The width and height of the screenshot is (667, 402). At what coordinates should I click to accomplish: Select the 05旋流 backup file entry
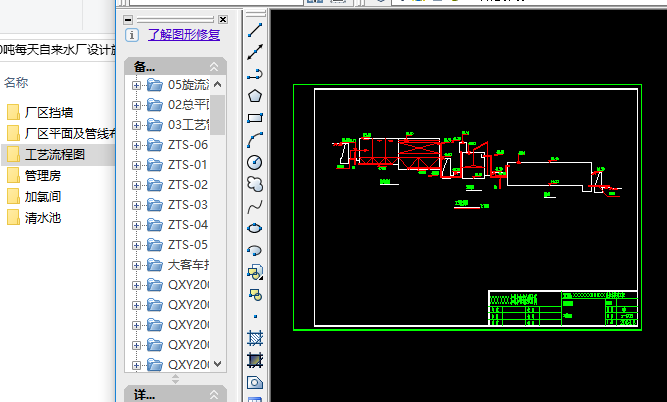[x=188, y=85]
